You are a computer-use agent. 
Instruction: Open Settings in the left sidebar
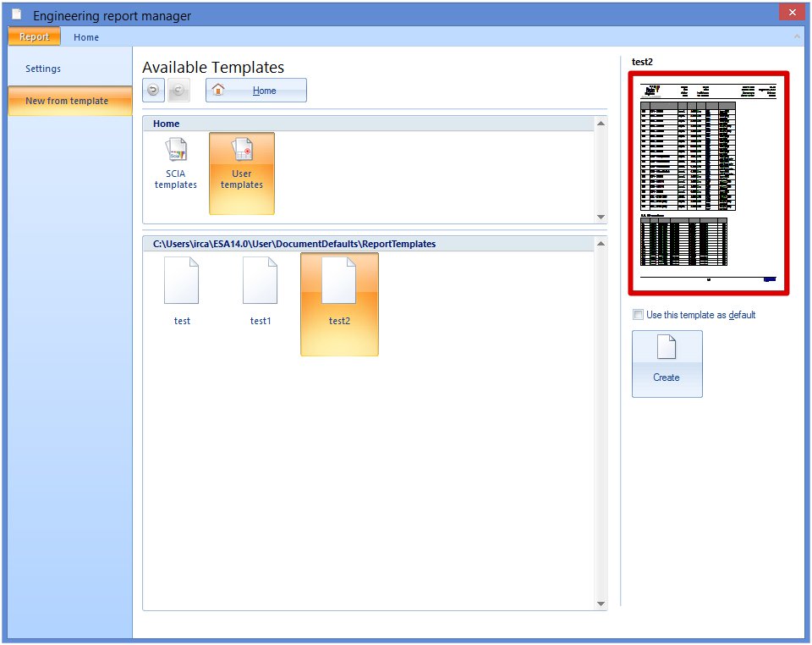43,69
